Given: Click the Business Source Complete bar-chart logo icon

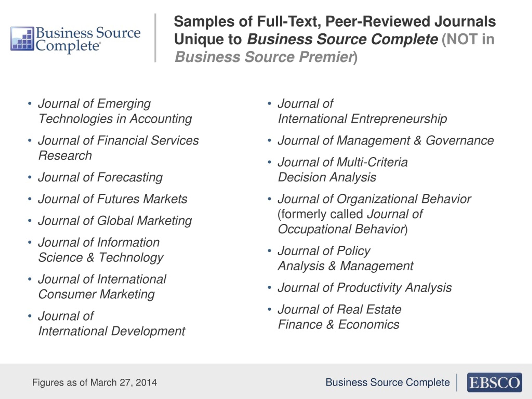Looking at the screenshot, I should click(x=22, y=38).
